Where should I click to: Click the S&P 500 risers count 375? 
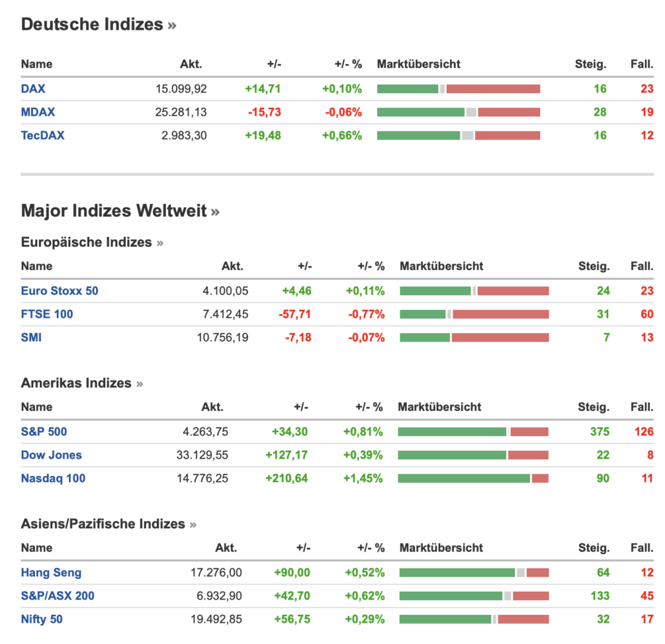click(x=600, y=431)
